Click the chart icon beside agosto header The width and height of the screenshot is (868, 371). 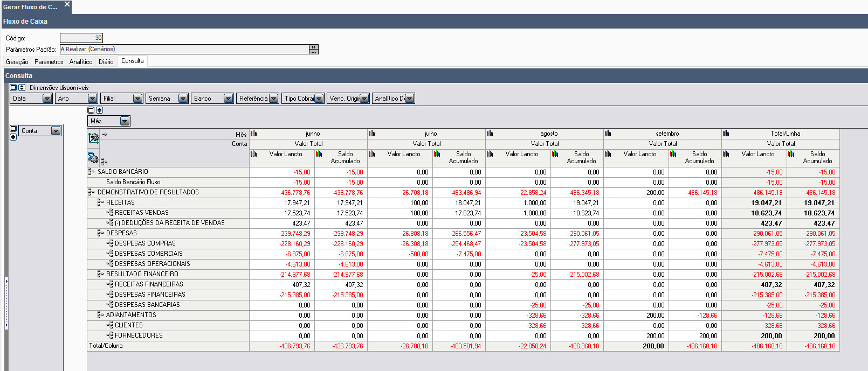490,134
